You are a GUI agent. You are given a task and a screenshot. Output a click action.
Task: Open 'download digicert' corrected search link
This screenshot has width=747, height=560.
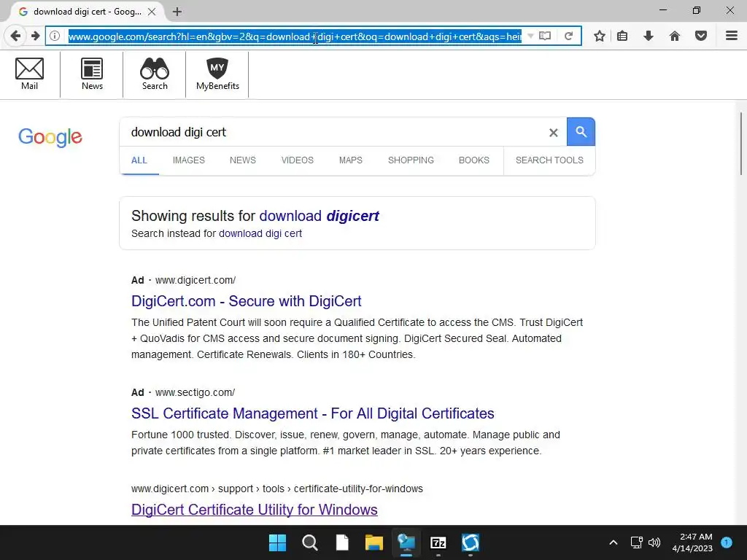(x=320, y=216)
